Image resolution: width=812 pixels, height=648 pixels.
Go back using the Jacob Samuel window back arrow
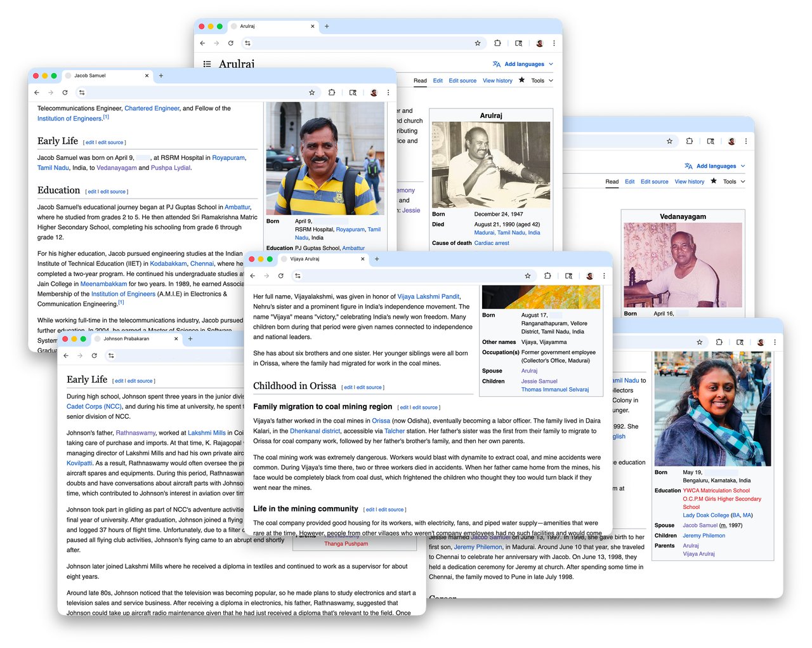36,92
